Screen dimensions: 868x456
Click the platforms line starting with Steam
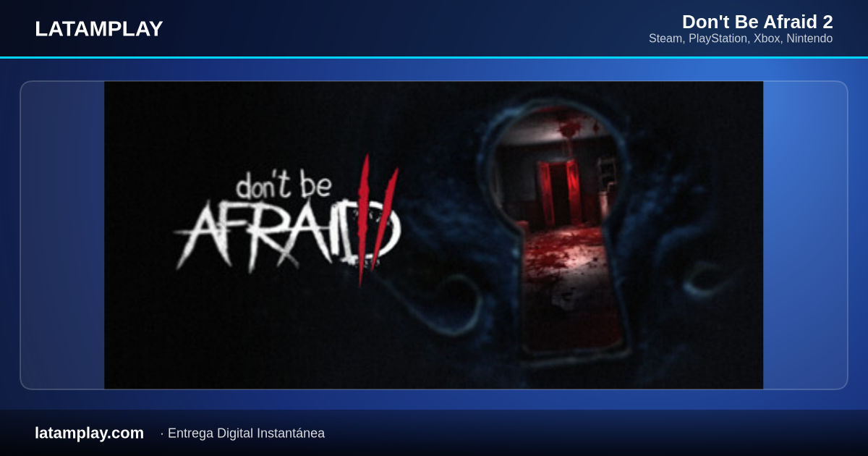741,38
